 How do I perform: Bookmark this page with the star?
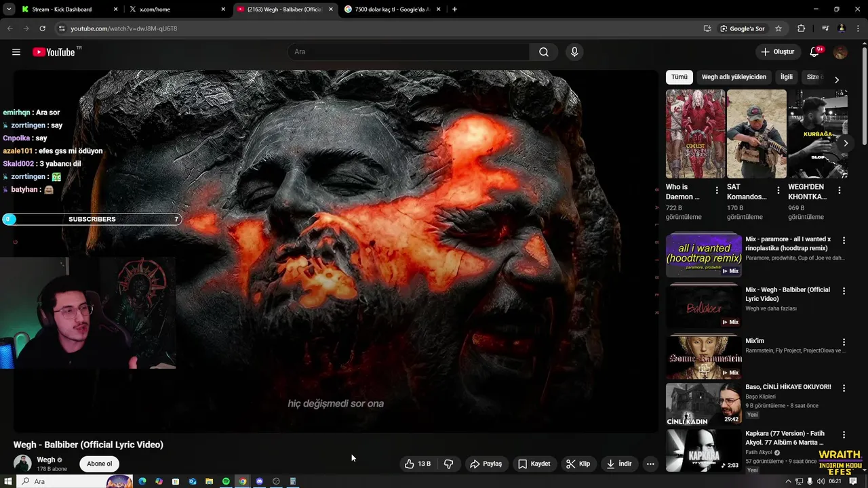(x=778, y=28)
